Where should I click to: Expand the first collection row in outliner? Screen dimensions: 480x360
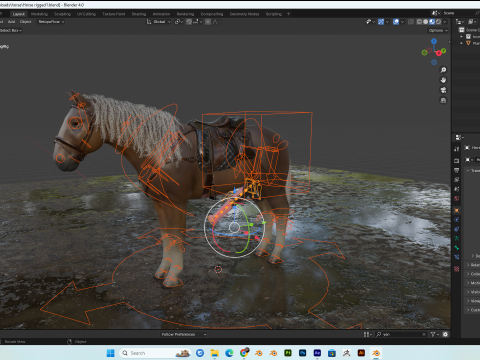coord(462,37)
